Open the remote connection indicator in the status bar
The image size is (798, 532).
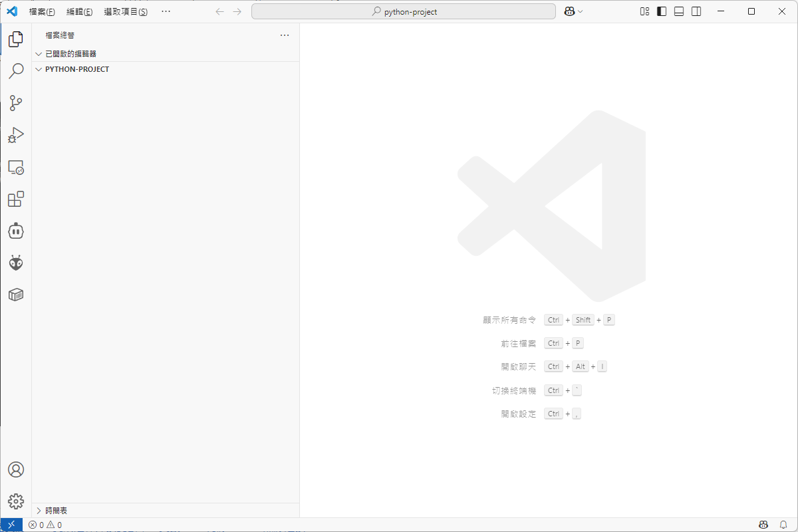[11, 525]
